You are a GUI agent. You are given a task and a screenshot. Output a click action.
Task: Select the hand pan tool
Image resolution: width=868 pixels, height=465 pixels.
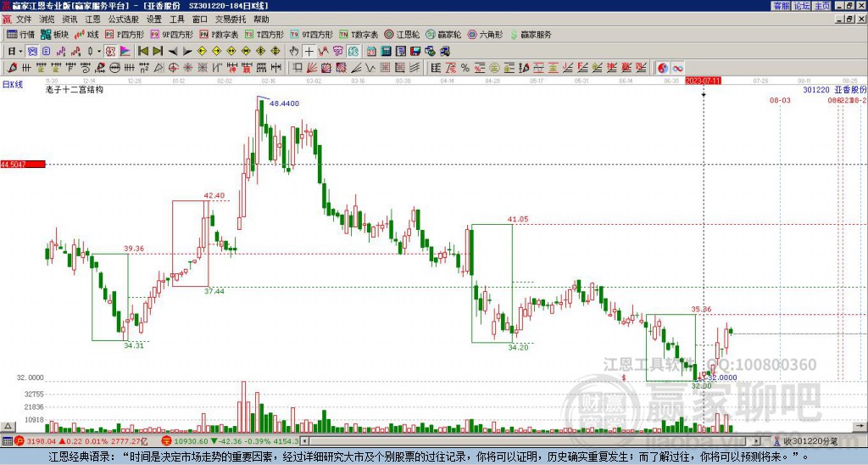pyautogui.click(x=294, y=51)
